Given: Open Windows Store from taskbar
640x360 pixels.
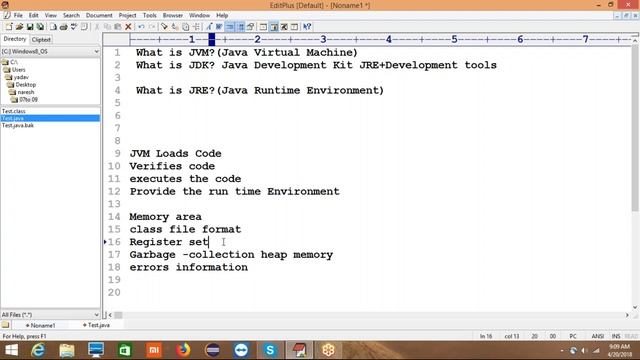Looking at the screenshot, I should click(125, 350).
